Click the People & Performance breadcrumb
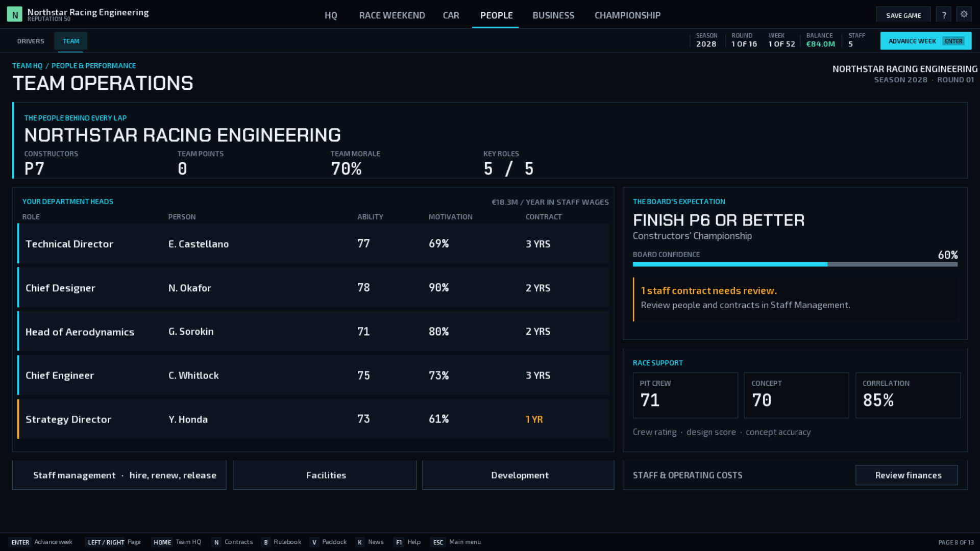 click(93, 66)
